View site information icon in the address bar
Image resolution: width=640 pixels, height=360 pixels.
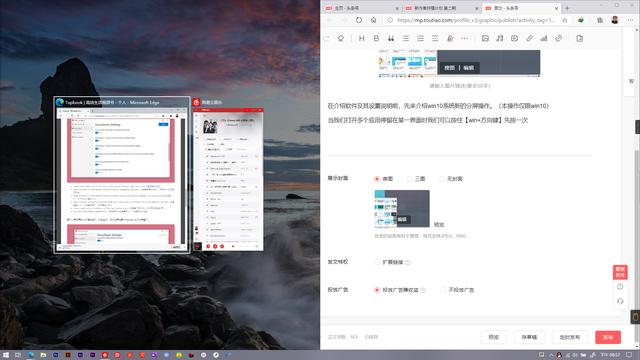[390, 20]
